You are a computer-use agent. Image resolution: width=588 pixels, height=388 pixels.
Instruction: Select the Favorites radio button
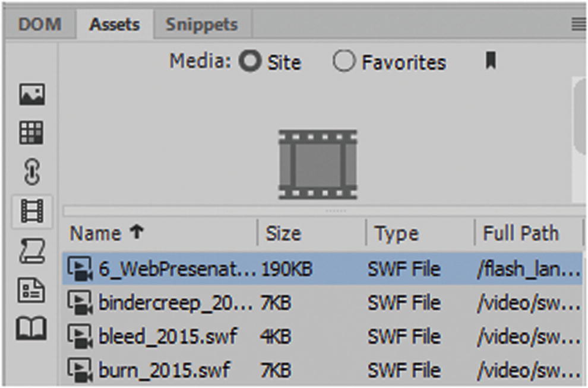pos(344,62)
